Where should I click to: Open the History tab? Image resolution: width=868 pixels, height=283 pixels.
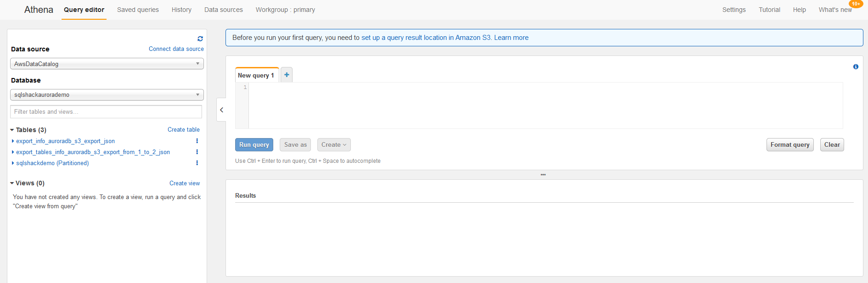181,10
